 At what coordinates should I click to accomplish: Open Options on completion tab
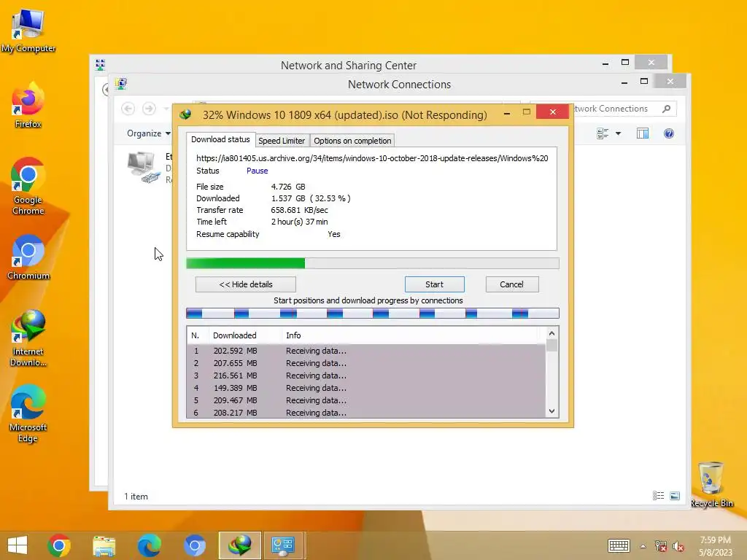coord(352,141)
